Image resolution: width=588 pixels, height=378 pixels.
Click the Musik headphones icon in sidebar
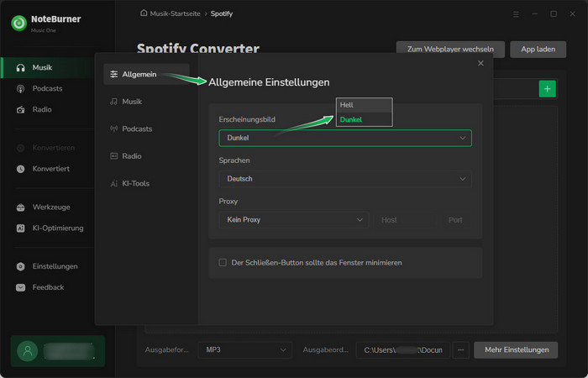[x=21, y=68]
